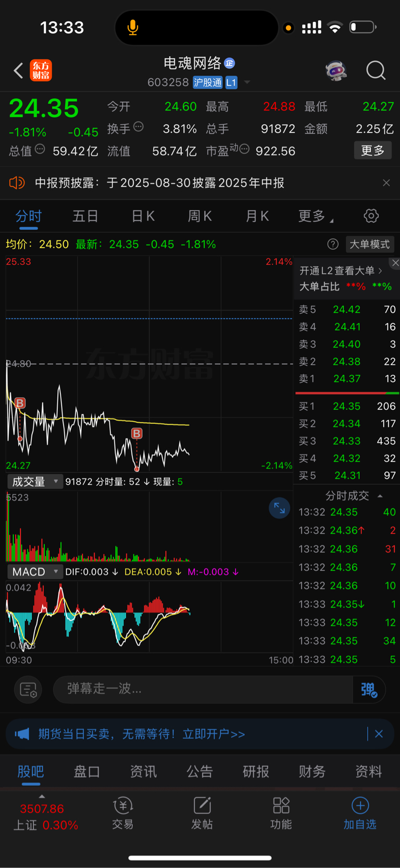Switch to the 盘口 tab
Image resolution: width=400 pixels, height=868 pixels.
87,772
